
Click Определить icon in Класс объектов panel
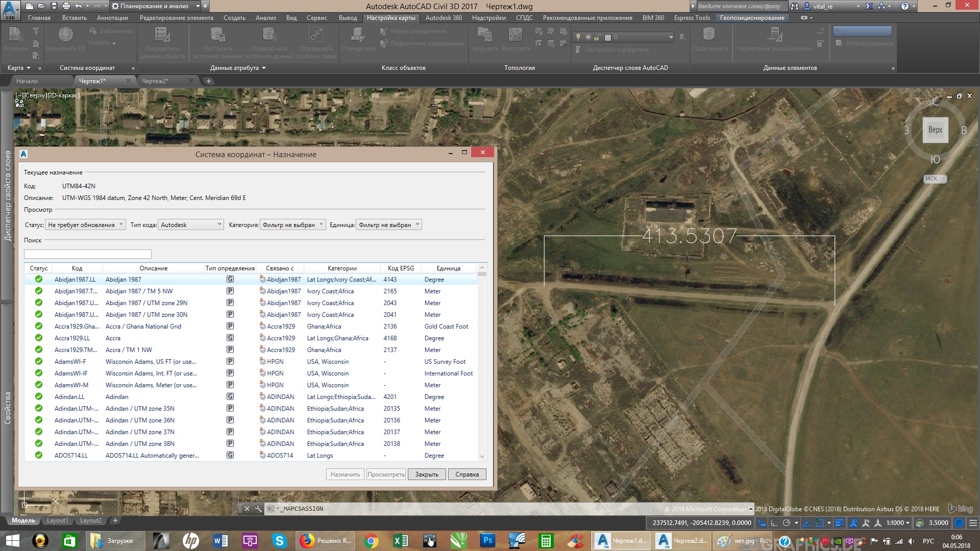[358, 35]
